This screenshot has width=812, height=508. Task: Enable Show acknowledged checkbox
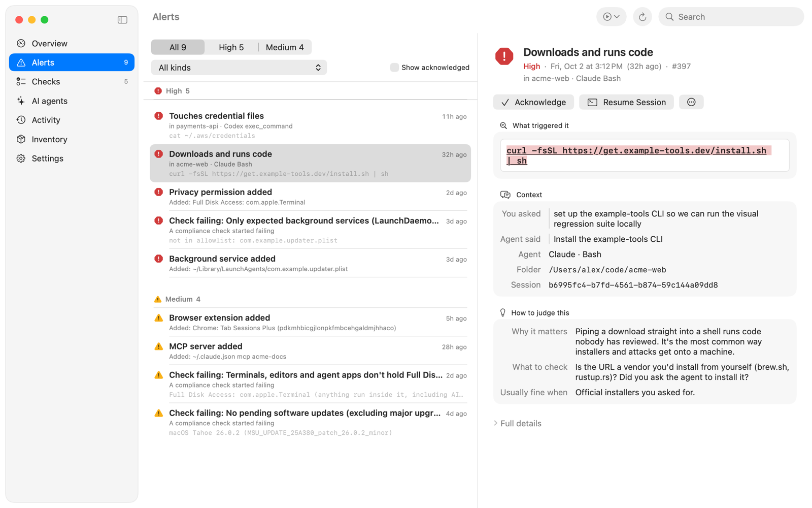[x=394, y=68]
